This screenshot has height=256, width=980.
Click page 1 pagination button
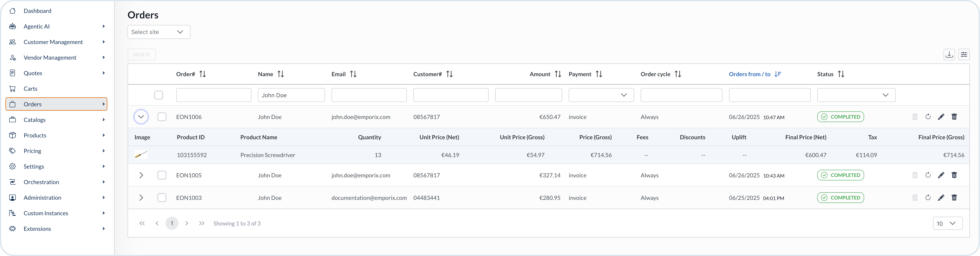[x=172, y=223]
